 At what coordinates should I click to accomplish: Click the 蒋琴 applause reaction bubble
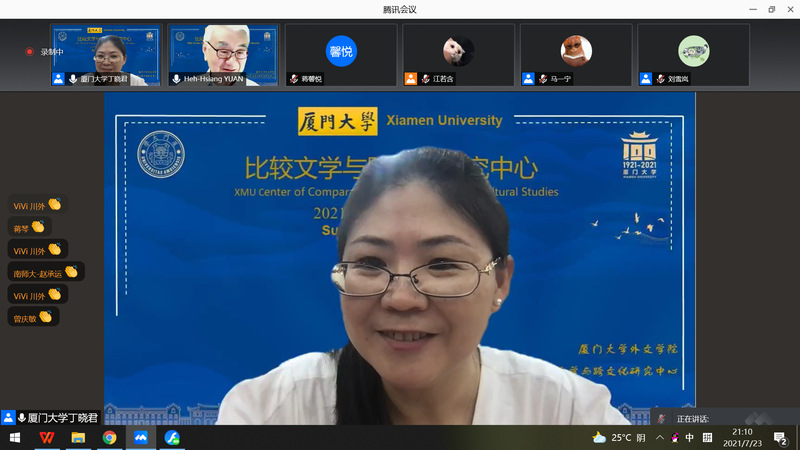pos(29,227)
